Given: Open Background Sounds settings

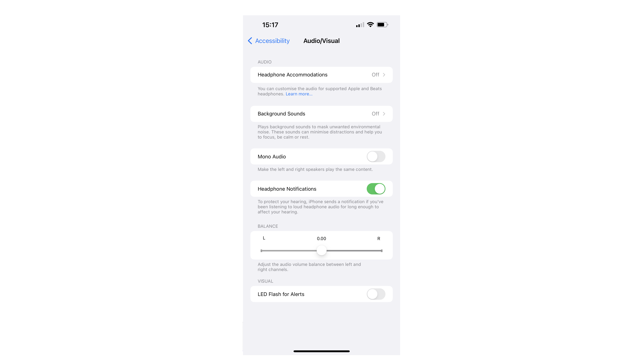Looking at the screenshot, I should (322, 114).
